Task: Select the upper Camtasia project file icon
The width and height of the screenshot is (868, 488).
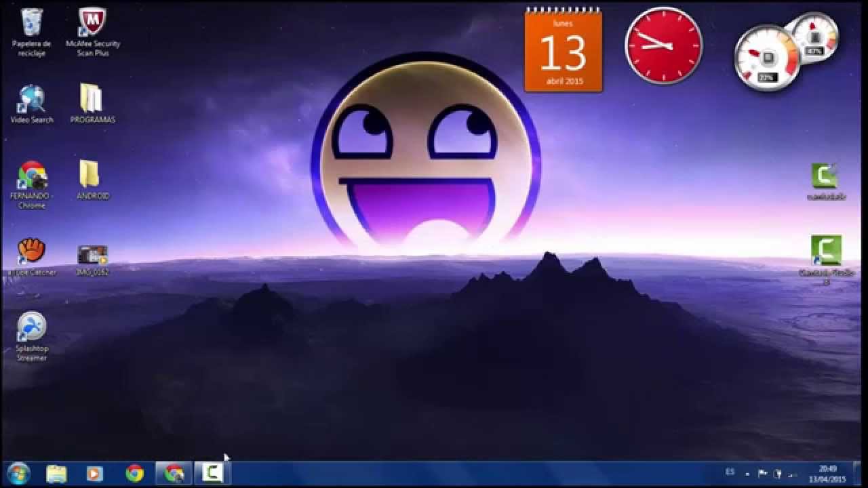Action: [826, 182]
